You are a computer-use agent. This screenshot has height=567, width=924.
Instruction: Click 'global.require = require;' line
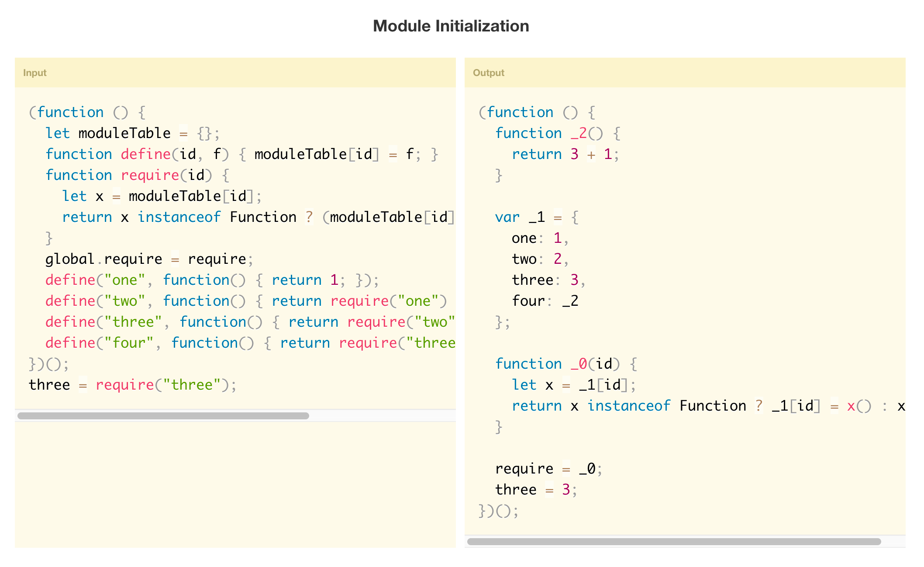click(x=149, y=259)
